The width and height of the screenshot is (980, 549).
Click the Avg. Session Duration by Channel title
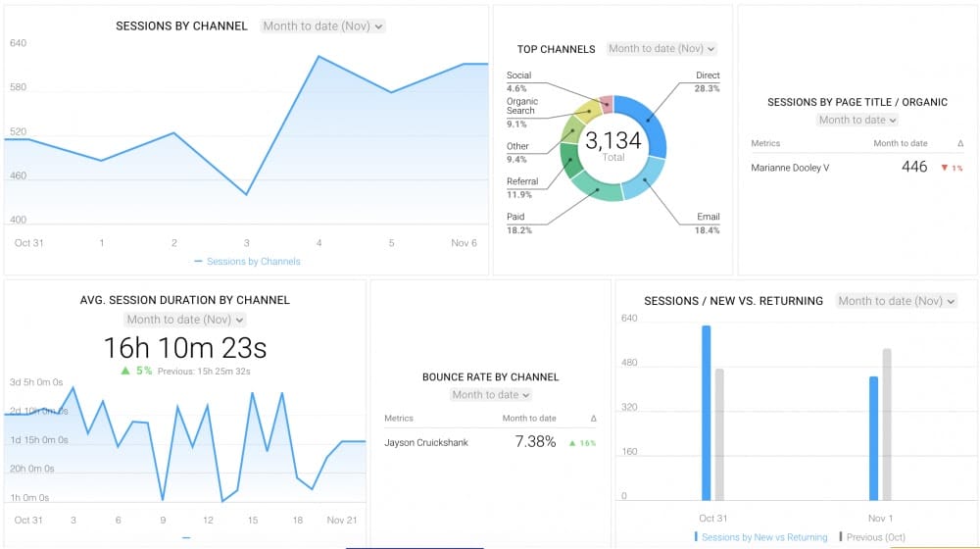pos(185,300)
